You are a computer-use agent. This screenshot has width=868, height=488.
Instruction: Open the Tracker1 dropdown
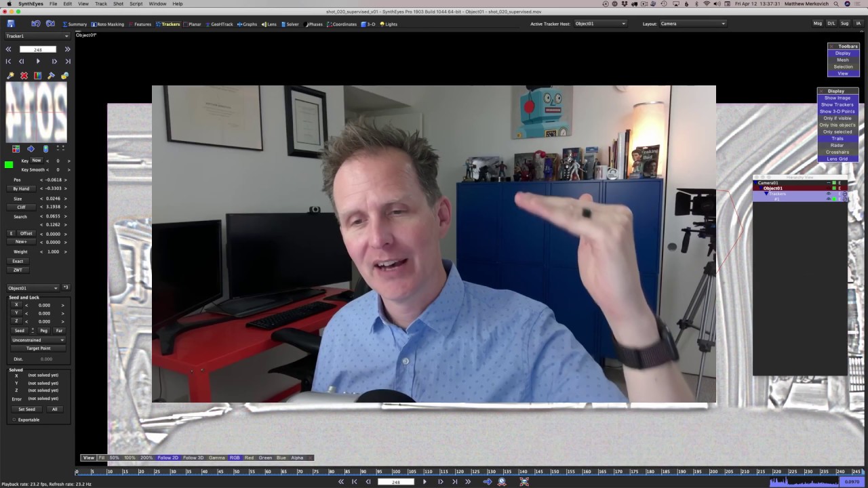37,36
